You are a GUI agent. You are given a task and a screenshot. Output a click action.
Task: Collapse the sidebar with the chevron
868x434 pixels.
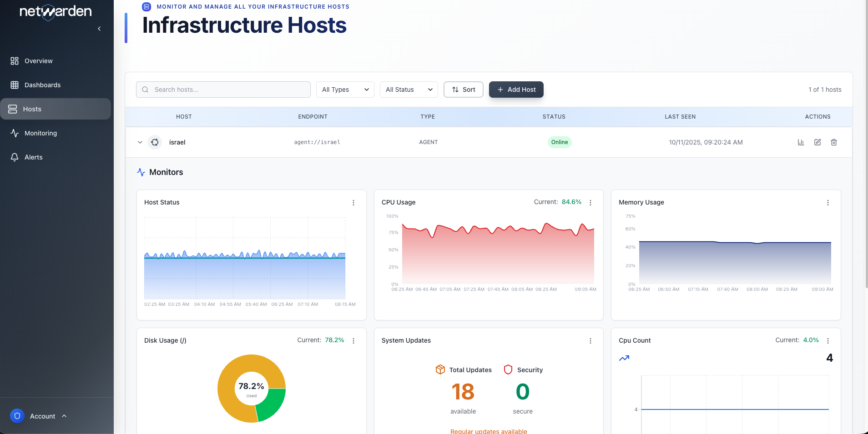tap(99, 29)
